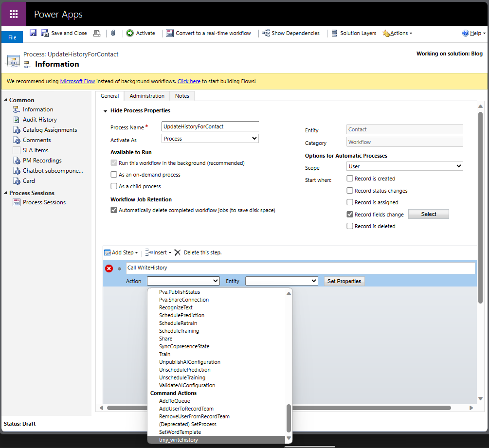Collapse the Process Sessions sidebar group
Screen dimensions: 489x448
pyautogui.click(x=6, y=193)
